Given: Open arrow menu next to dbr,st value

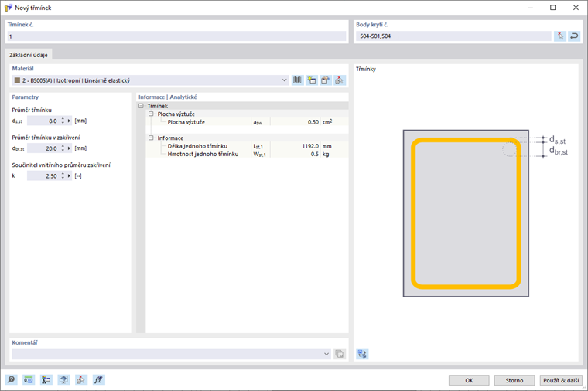Looking at the screenshot, I should [x=69, y=148].
